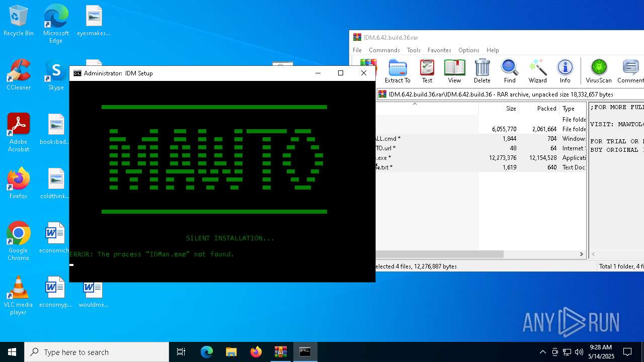Open the Tools menu in WinRAR
This screenshot has height=362, width=644.
414,50
